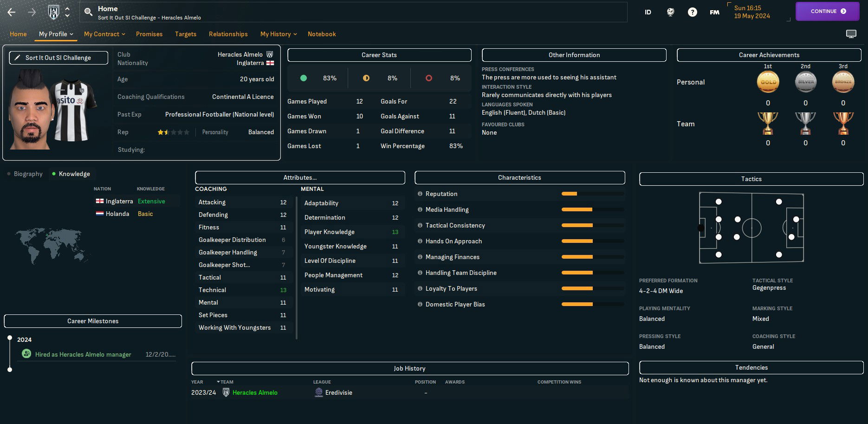Click the green hired milestone icon
This screenshot has width=868, height=424.
point(26,354)
